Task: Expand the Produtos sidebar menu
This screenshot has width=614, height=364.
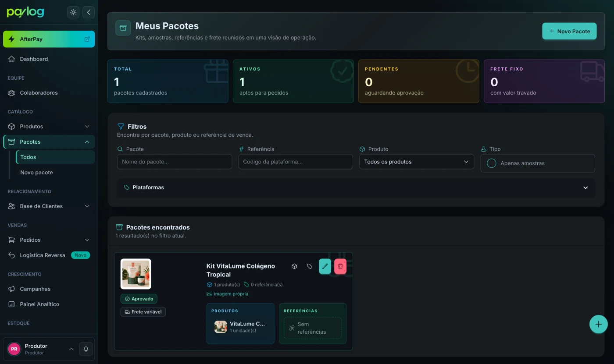Action: point(49,127)
